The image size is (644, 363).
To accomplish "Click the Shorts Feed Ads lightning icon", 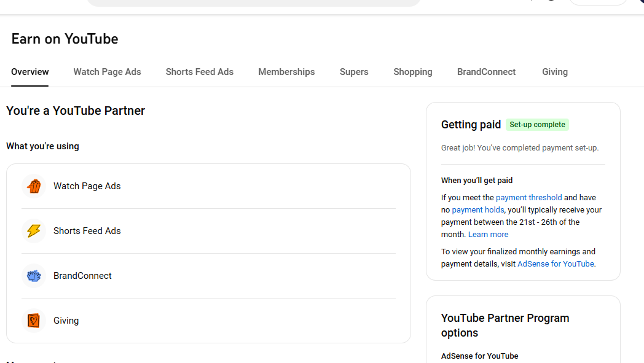I will pyautogui.click(x=34, y=231).
